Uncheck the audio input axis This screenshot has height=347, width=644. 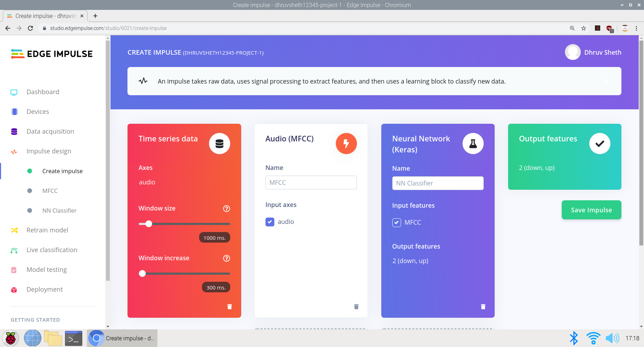click(270, 222)
